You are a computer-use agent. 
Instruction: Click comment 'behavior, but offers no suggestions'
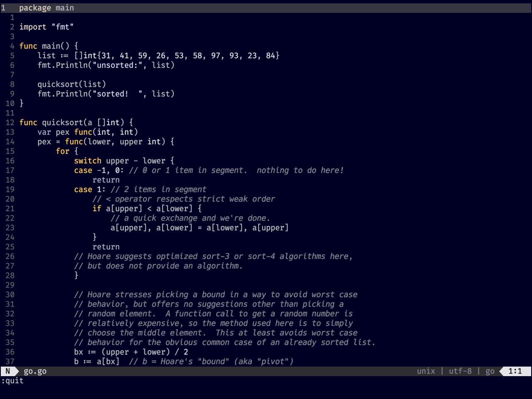click(x=209, y=304)
